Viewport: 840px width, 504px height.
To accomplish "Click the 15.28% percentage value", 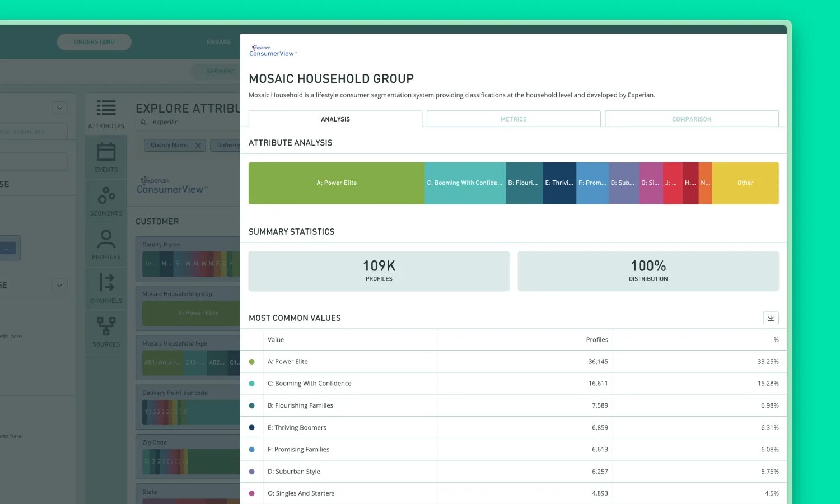I will click(768, 384).
